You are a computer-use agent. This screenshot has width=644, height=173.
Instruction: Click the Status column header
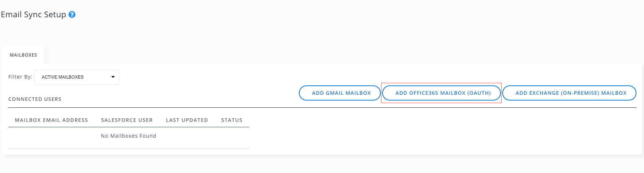coord(231,120)
